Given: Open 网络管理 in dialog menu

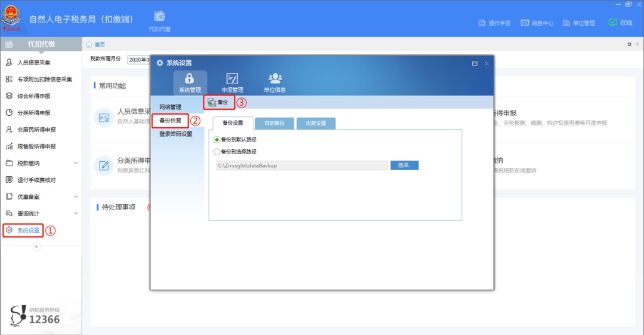Looking at the screenshot, I should point(171,107).
